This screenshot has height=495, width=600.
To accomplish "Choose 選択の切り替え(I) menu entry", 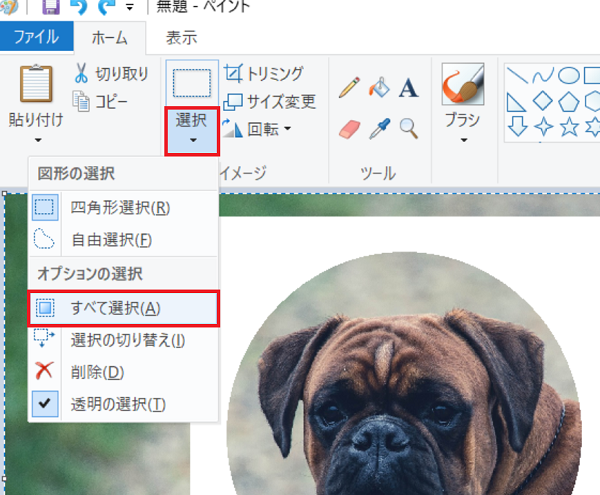I will click(123, 340).
